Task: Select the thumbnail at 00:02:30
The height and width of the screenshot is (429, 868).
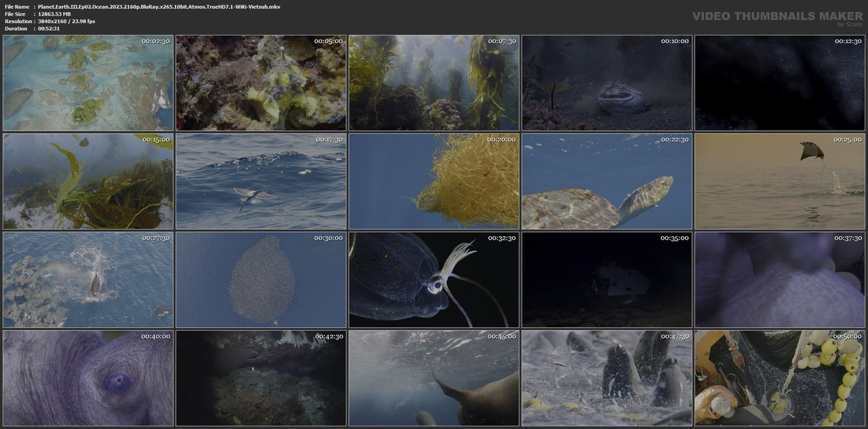Action: click(x=88, y=83)
